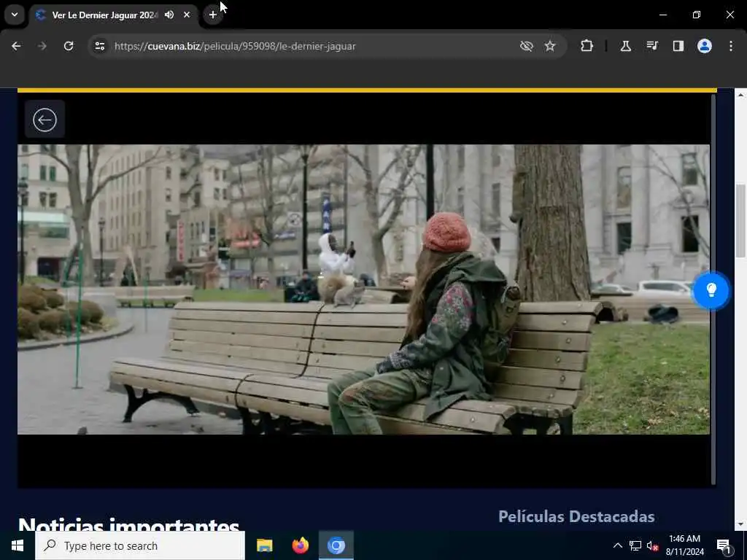This screenshot has width=747, height=560.
Task: Open the notification center icon
Action: pos(724,545)
